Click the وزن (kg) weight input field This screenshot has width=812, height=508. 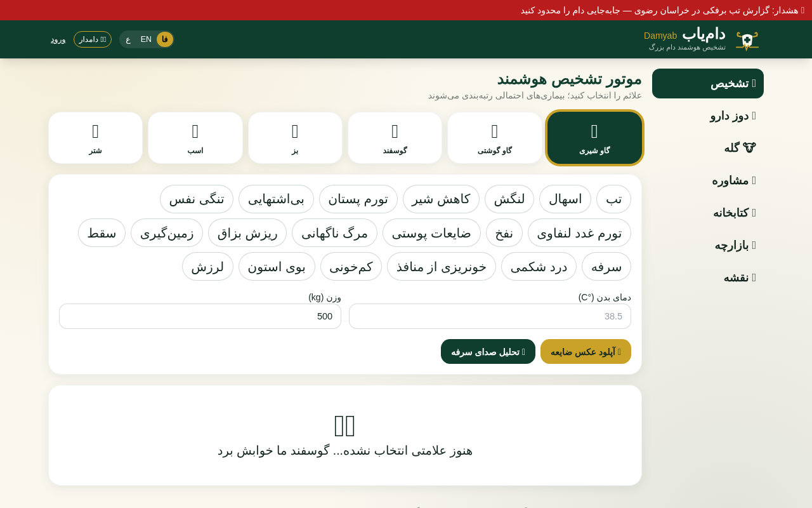(x=200, y=316)
